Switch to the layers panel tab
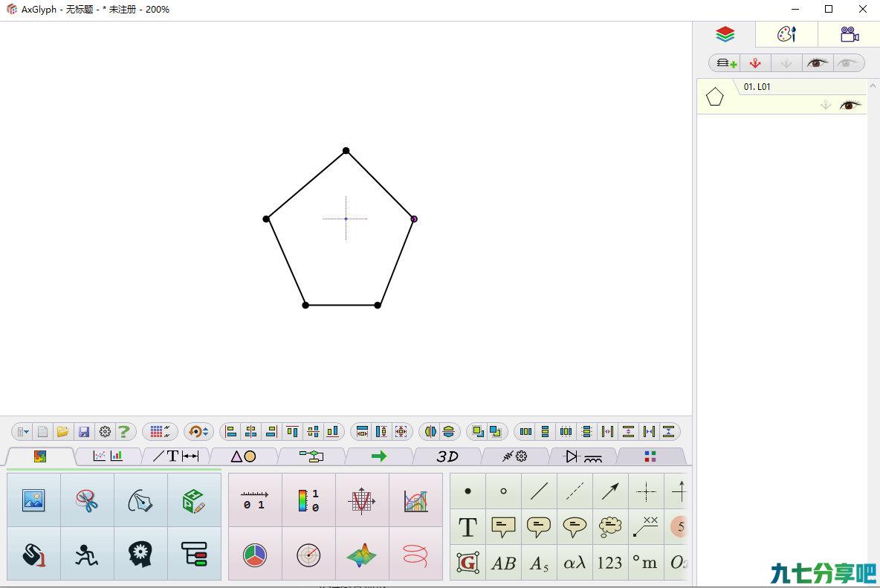 tap(725, 34)
